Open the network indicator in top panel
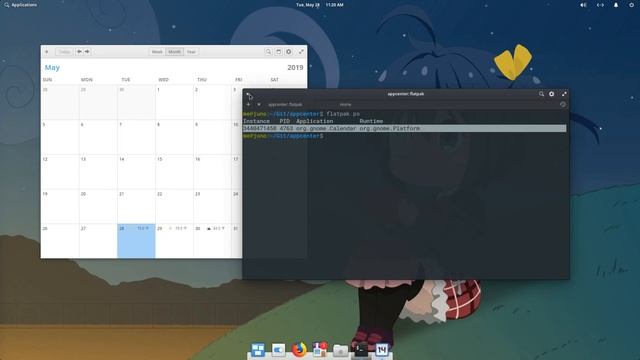Viewport: 640px width, 360px height. click(x=600, y=5)
